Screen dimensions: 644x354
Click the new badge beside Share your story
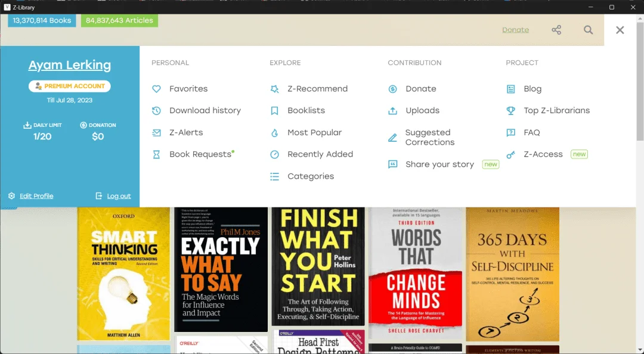click(490, 164)
